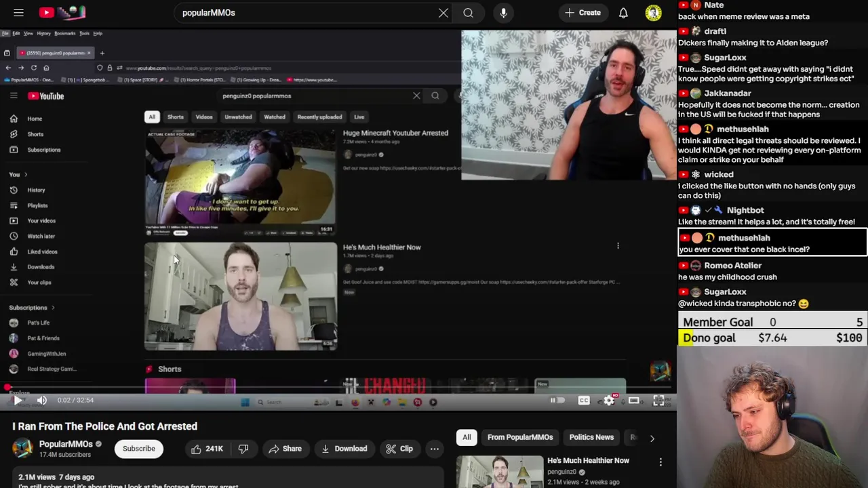Screen dimensions: 868x488
Task: Select Unwatched filter chip in recorded browser
Action: 238,117
